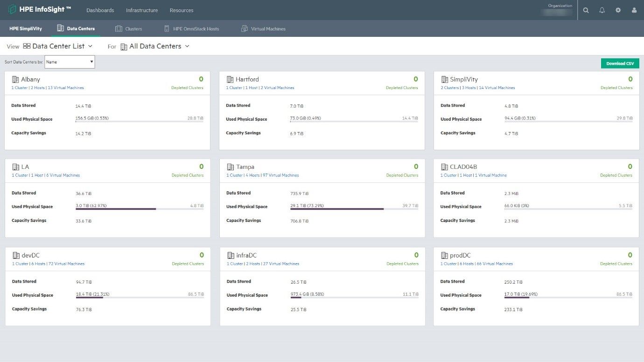Open the search magnifier icon
The width and height of the screenshot is (644, 362).
[x=586, y=10]
